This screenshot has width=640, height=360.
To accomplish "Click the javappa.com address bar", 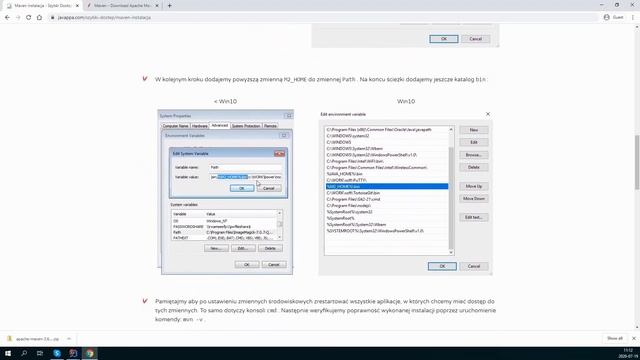I will click(x=322, y=18).
